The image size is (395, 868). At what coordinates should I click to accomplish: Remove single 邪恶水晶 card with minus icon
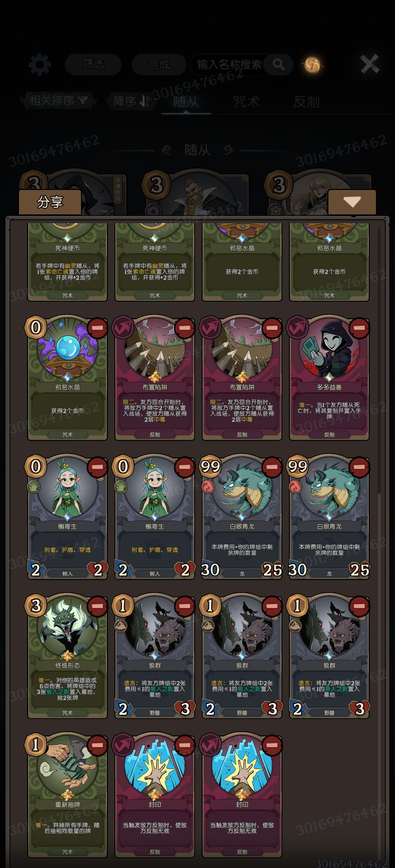pyautogui.click(x=97, y=328)
